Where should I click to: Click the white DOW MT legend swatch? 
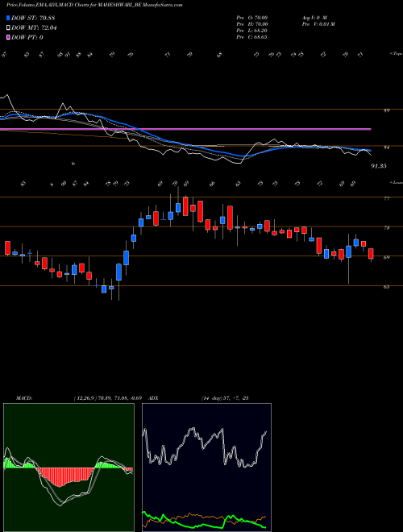tap(8, 28)
